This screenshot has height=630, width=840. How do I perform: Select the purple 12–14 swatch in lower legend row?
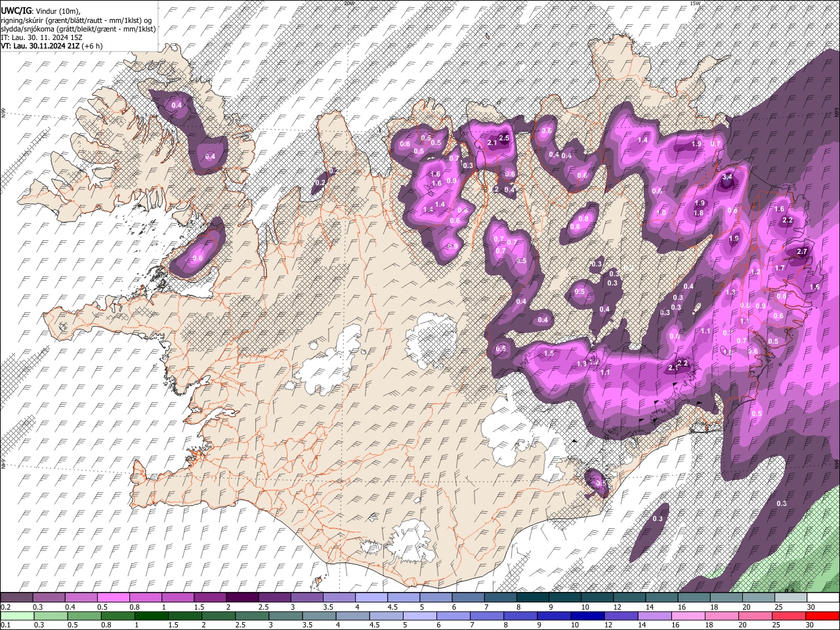click(x=621, y=616)
